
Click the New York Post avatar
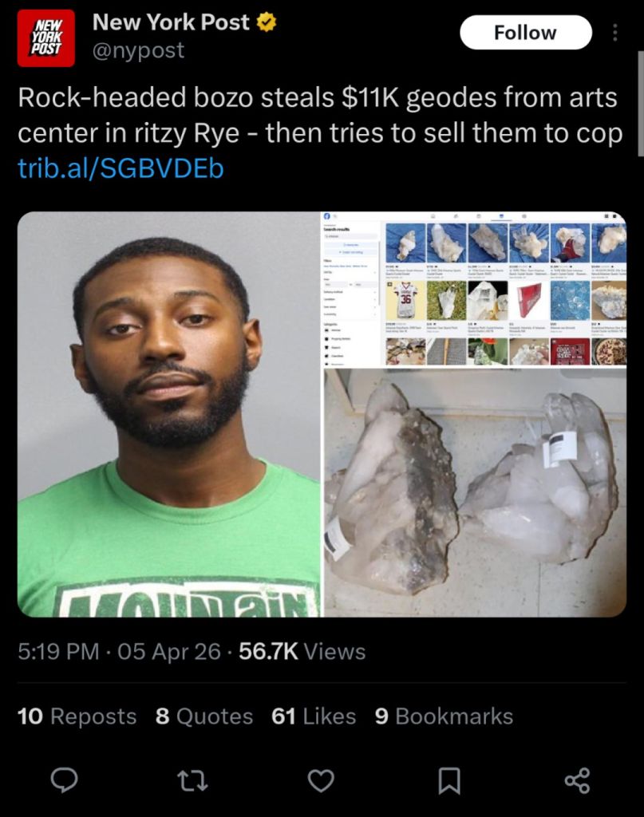(45, 38)
